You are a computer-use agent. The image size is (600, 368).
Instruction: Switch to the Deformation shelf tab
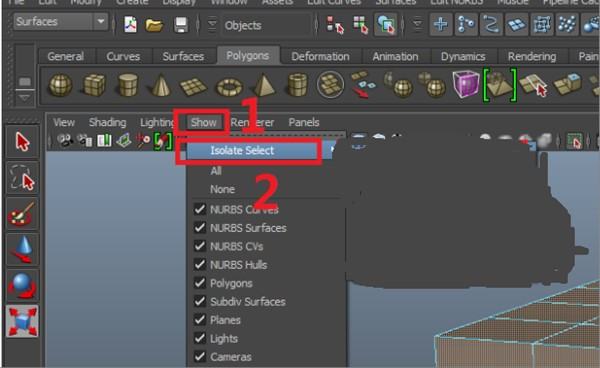(x=320, y=57)
